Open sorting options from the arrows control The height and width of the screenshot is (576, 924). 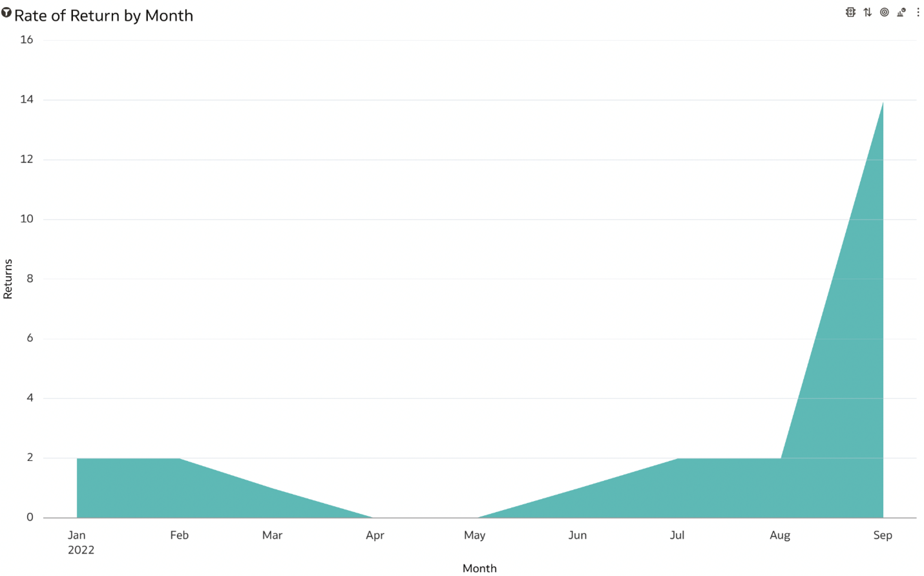point(868,12)
